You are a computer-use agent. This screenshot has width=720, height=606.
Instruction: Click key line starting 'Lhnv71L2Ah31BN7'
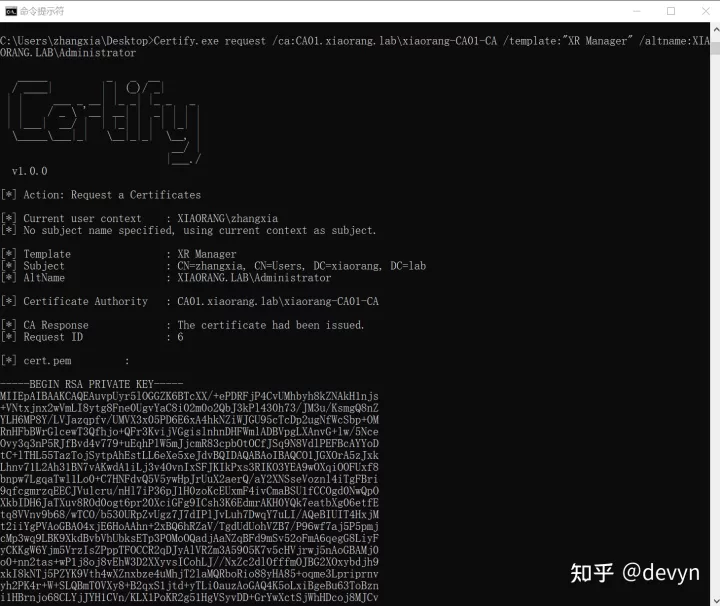click(x=189, y=467)
